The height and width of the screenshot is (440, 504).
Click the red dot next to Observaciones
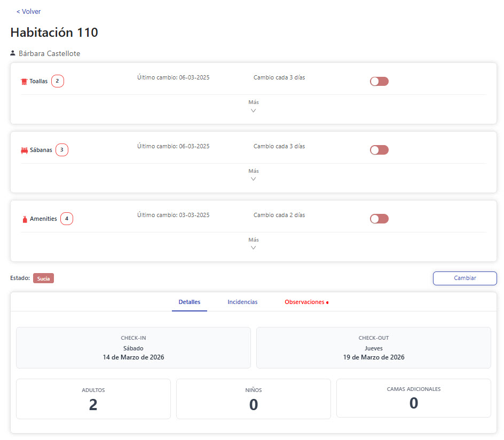[x=327, y=302]
